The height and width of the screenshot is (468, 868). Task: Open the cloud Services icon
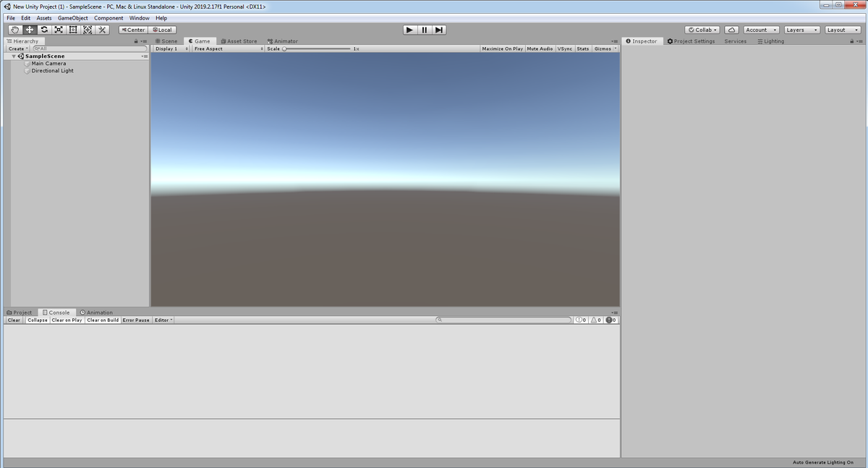pos(731,30)
